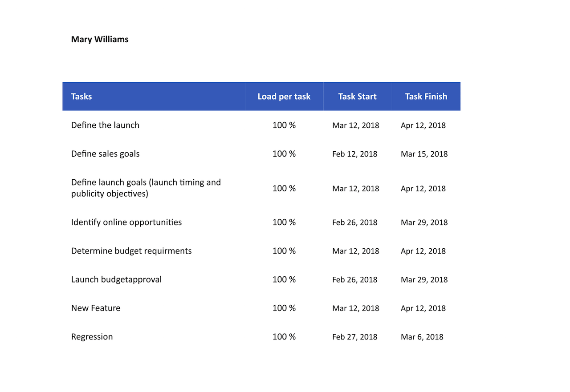
Task: Select the Task Finish column header
Action: [426, 97]
